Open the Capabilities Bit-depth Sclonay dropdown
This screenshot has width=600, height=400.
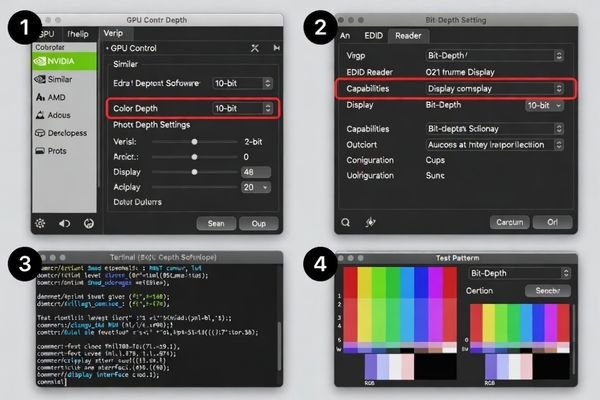(x=494, y=129)
